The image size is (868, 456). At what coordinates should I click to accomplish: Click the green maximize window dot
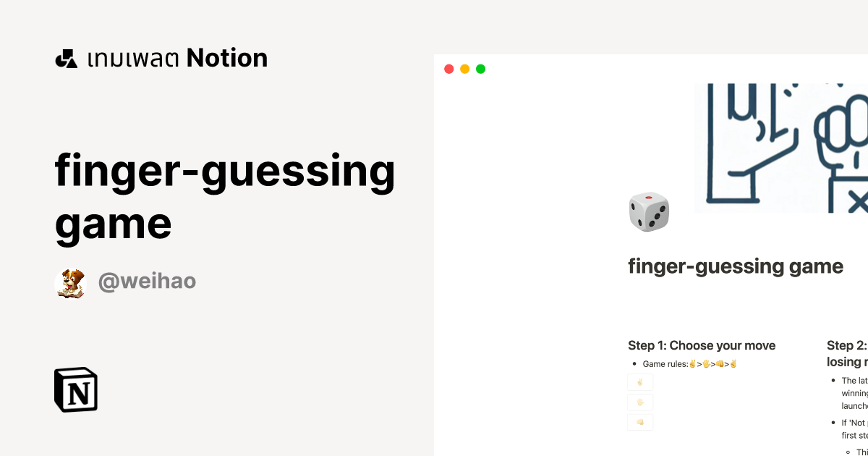[x=480, y=69]
